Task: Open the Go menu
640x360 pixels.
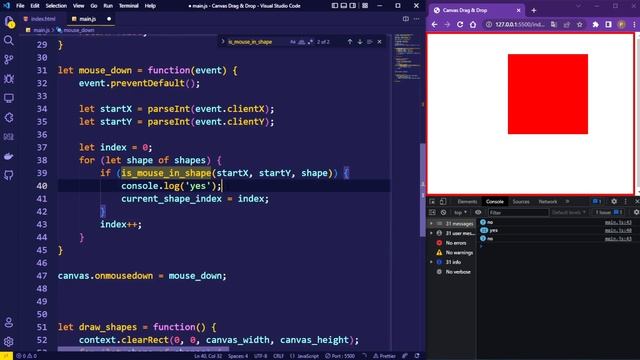Action: [94, 6]
